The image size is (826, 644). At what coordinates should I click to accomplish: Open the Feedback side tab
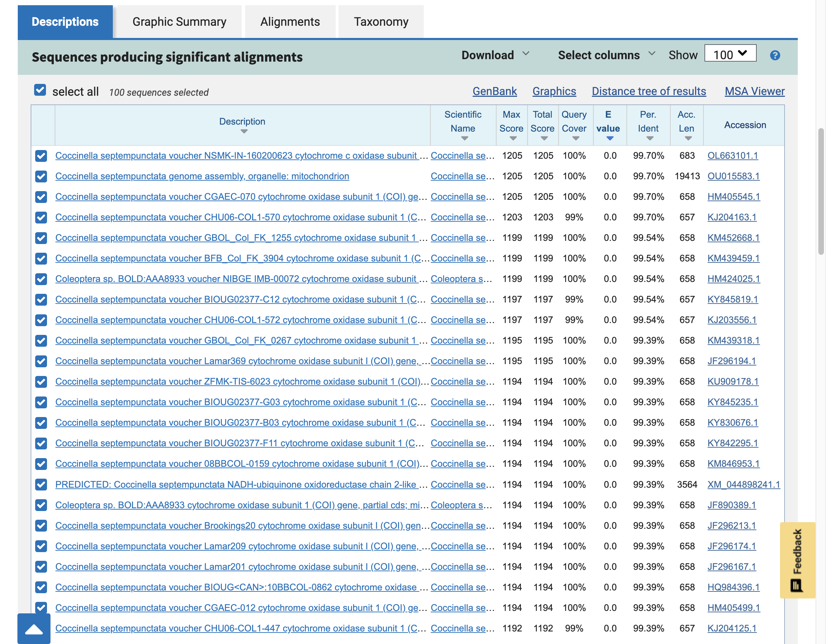pyautogui.click(x=797, y=560)
